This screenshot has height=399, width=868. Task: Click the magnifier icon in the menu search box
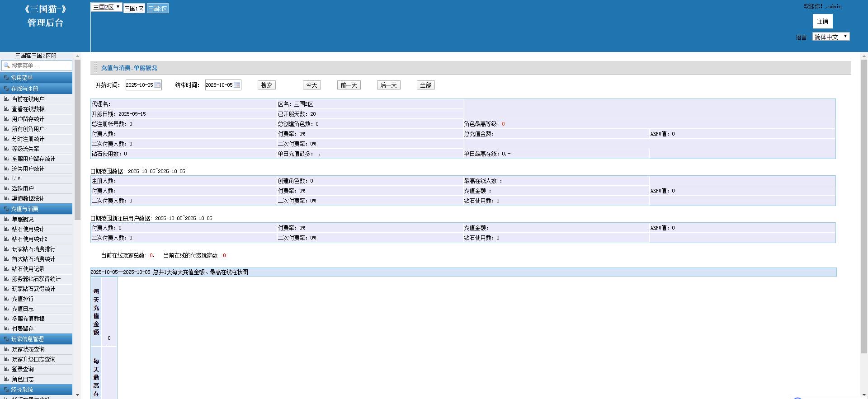[6, 66]
